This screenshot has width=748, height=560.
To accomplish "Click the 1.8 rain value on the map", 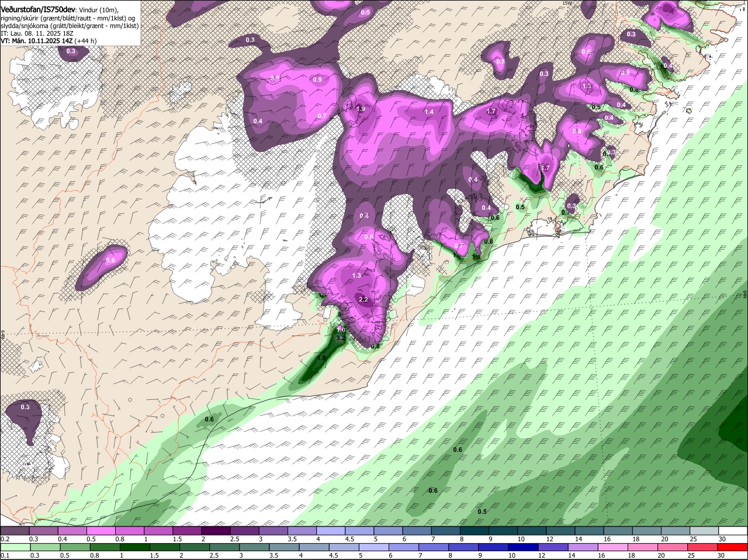I will [321, 358].
